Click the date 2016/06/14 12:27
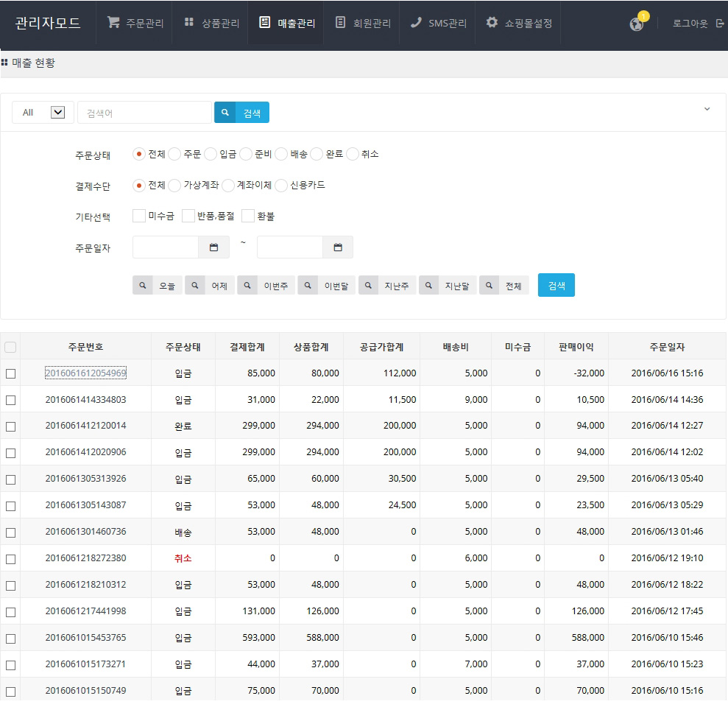728x707 pixels. click(667, 426)
